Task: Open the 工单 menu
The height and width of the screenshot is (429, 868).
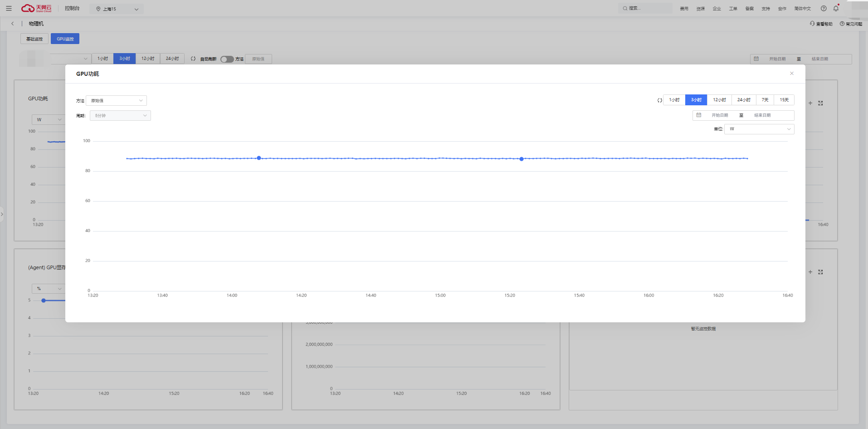Action: (733, 9)
